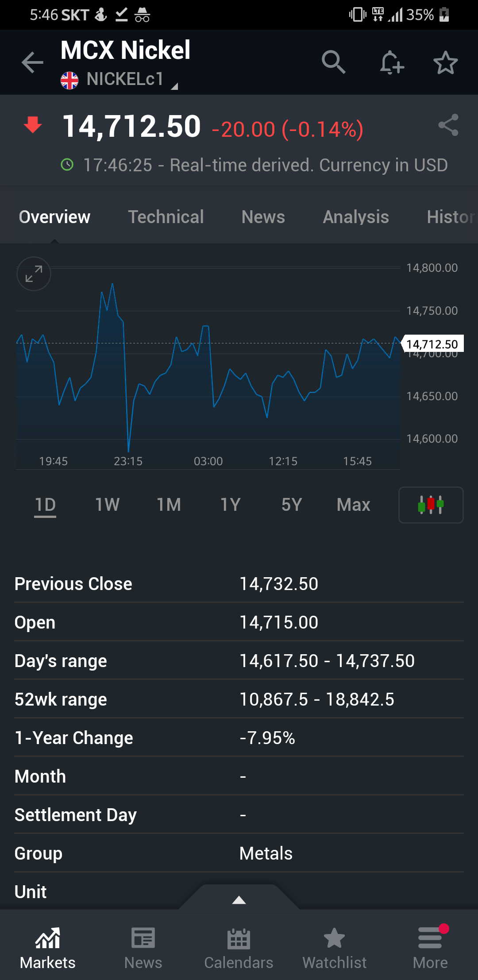Image resolution: width=478 pixels, height=980 pixels.
Task: Expand chart to fullscreen
Action: coord(34,274)
